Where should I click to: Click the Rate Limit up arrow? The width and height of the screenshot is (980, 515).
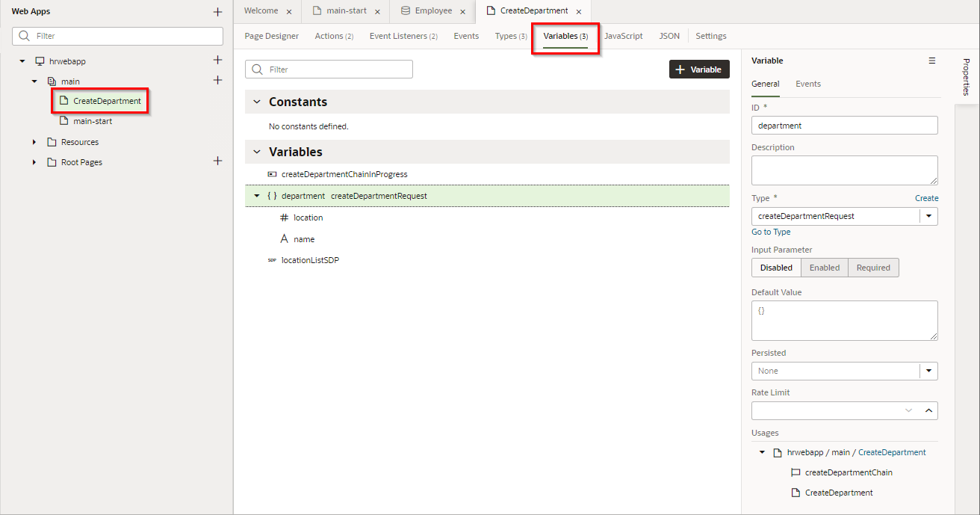pos(928,410)
